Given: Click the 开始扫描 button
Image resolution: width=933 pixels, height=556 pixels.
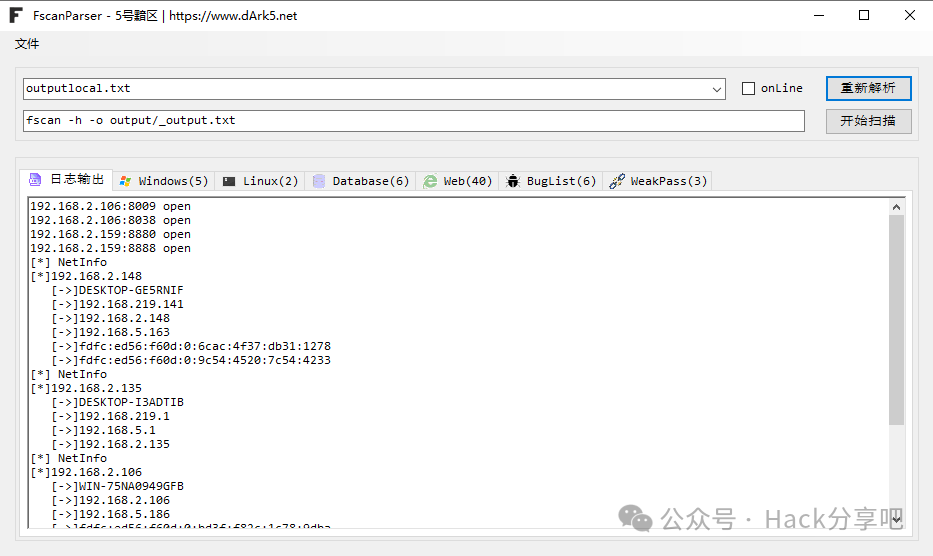Looking at the screenshot, I should point(868,121).
